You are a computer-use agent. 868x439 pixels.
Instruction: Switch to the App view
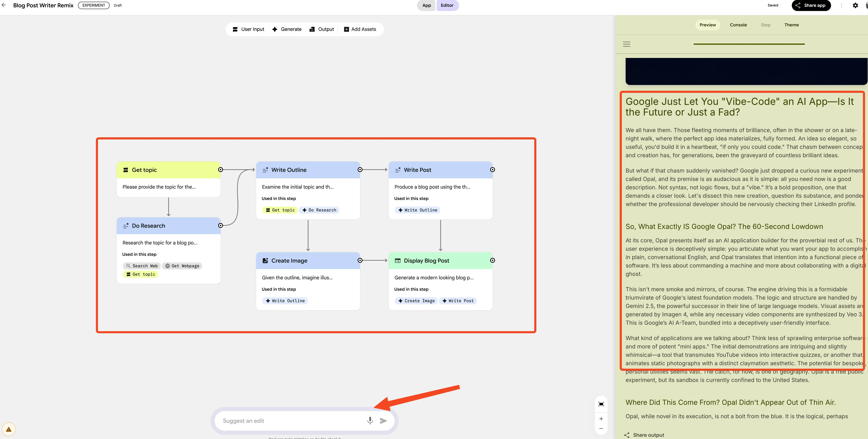(426, 5)
